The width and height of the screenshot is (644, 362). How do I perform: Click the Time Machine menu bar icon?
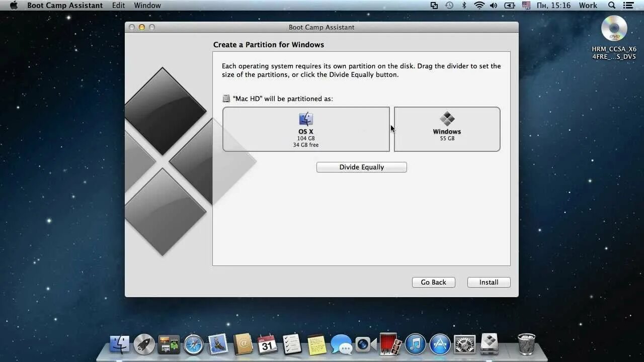[x=449, y=6]
